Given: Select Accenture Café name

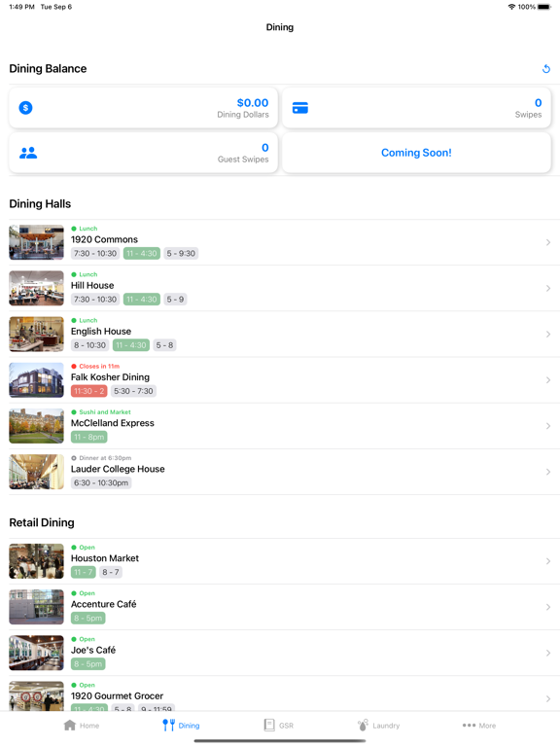Looking at the screenshot, I should click(x=103, y=604).
